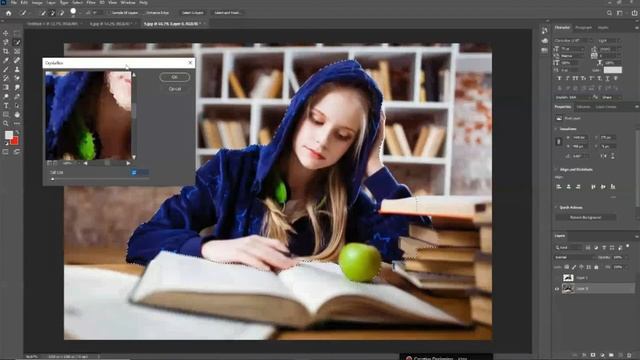Switch to the Paragraph tab
640x360 pixels.
tap(583, 28)
